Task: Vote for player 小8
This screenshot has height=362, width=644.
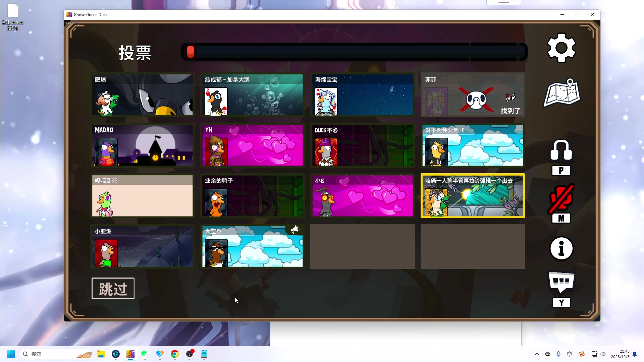Action: point(363,196)
